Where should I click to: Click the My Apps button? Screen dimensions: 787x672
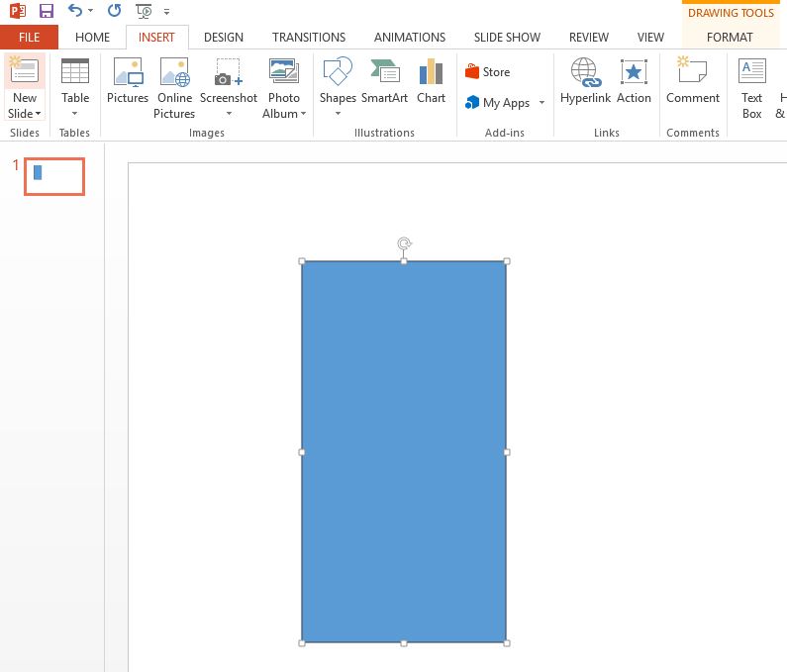click(x=497, y=102)
